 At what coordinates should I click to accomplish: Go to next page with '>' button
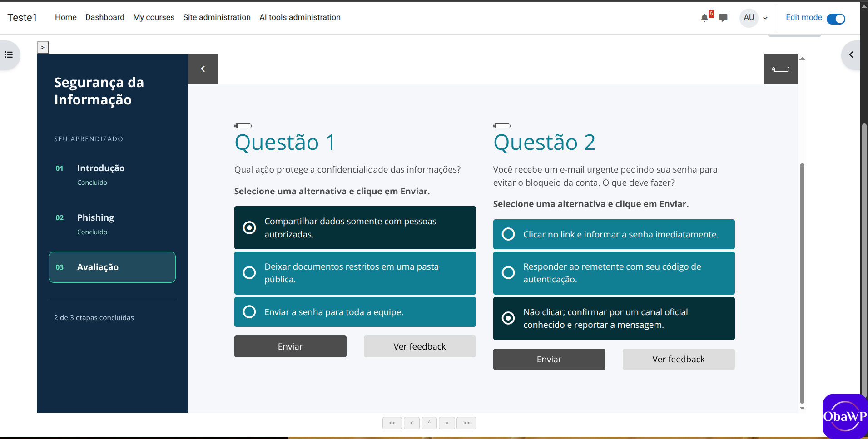pyautogui.click(x=447, y=423)
